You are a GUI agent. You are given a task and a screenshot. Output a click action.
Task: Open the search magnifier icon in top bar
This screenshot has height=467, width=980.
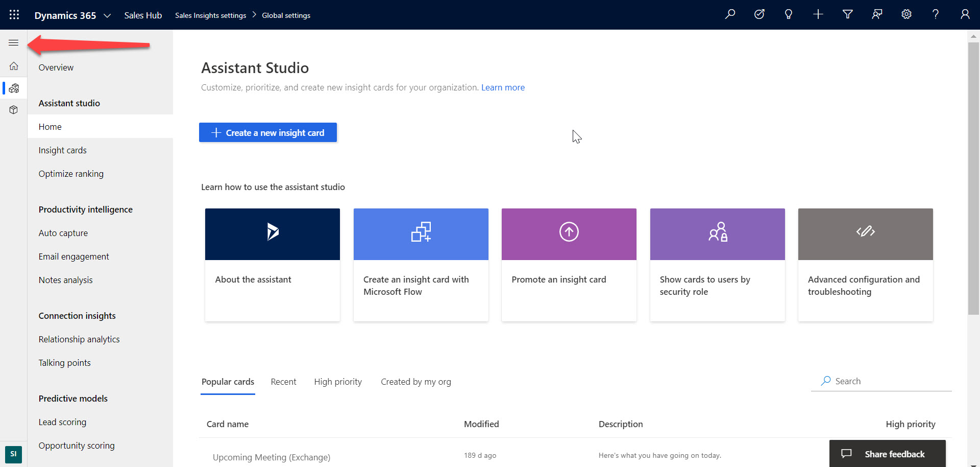tap(730, 14)
